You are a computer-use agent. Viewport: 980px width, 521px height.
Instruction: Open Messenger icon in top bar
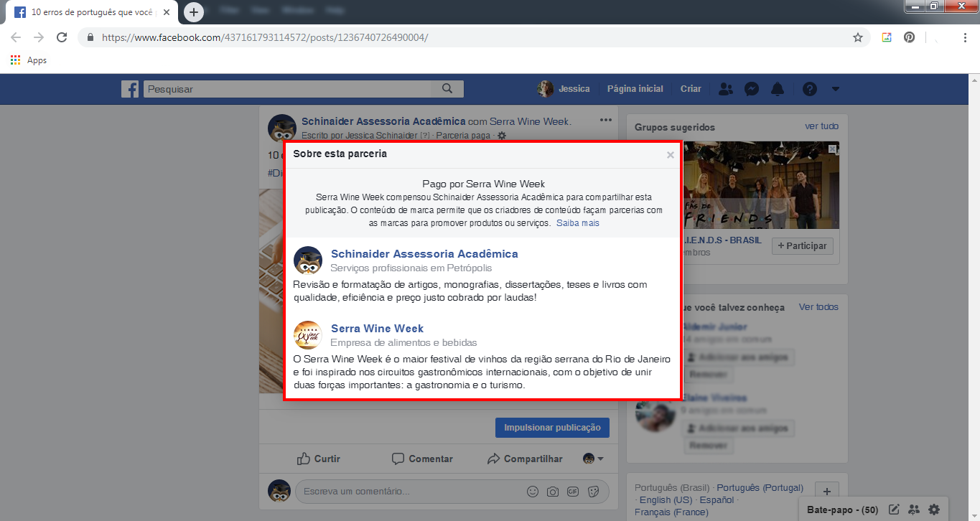click(752, 89)
